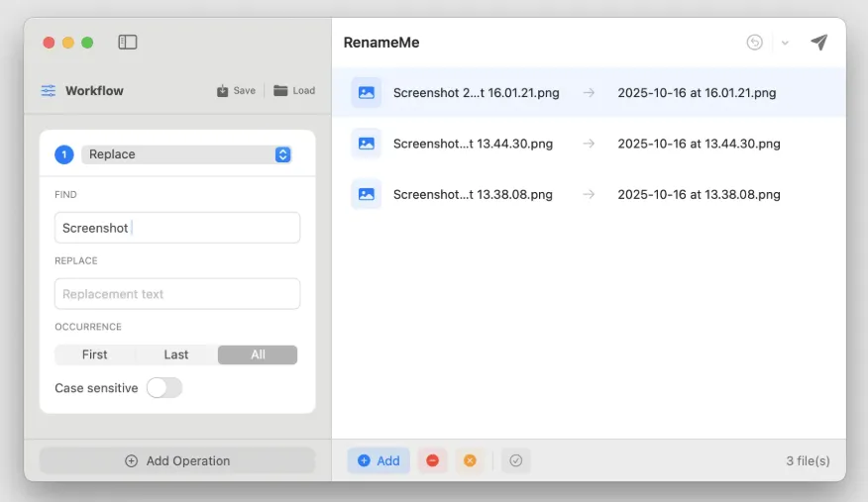Click new name 2025-10-16 at 13.44.30.png
Image resolution: width=868 pixels, height=502 pixels.
[700, 144]
